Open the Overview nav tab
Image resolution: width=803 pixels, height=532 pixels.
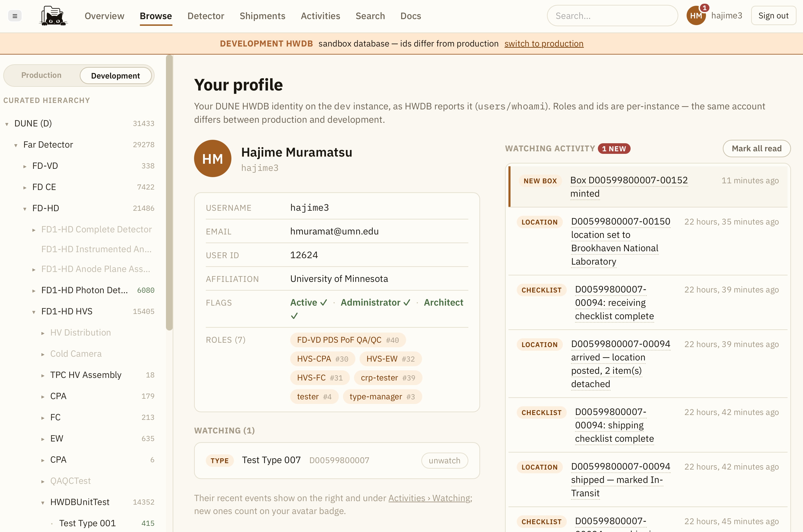tap(104, 16)
